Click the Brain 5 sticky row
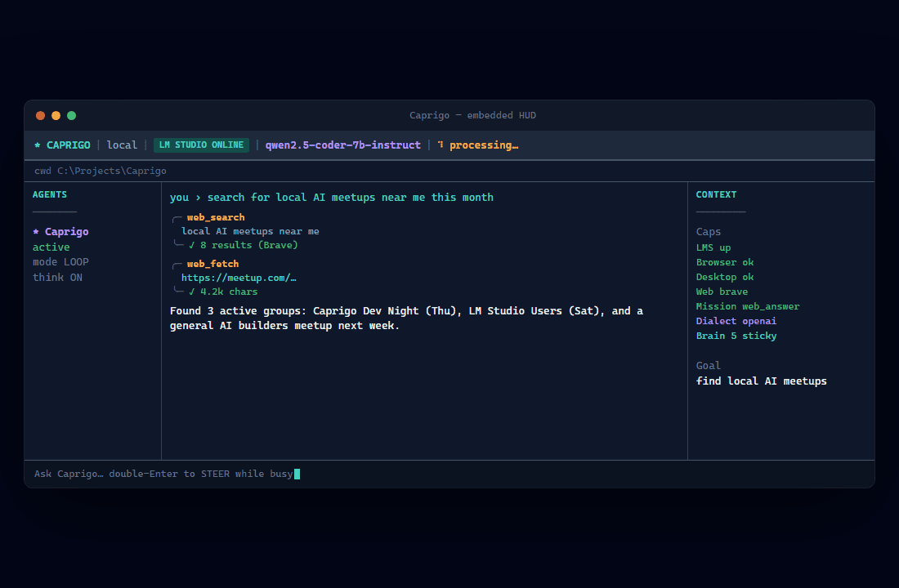 pos(736,336)
